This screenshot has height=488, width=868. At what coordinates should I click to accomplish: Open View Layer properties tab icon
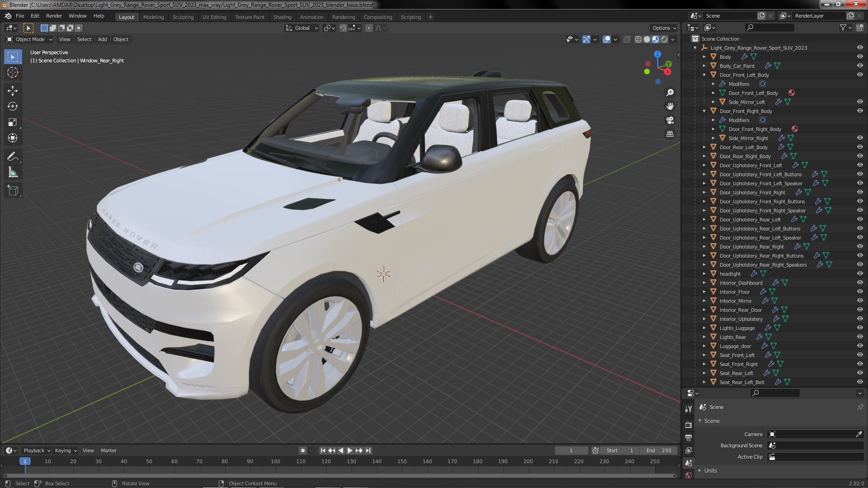689,450
